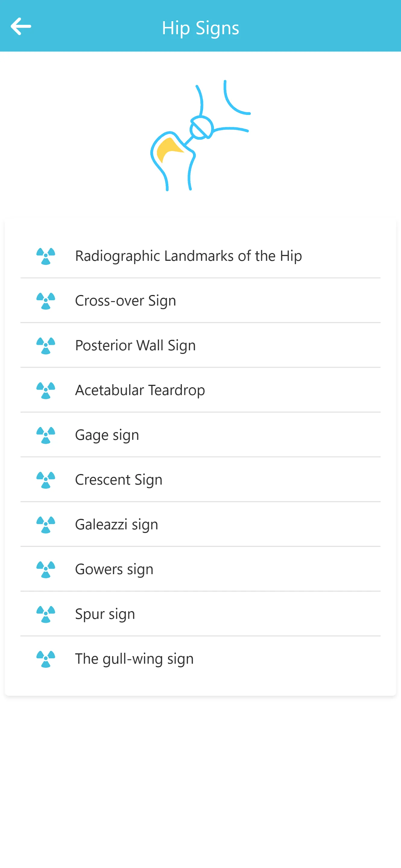Open the Gage sign item

tap(200, 435)
